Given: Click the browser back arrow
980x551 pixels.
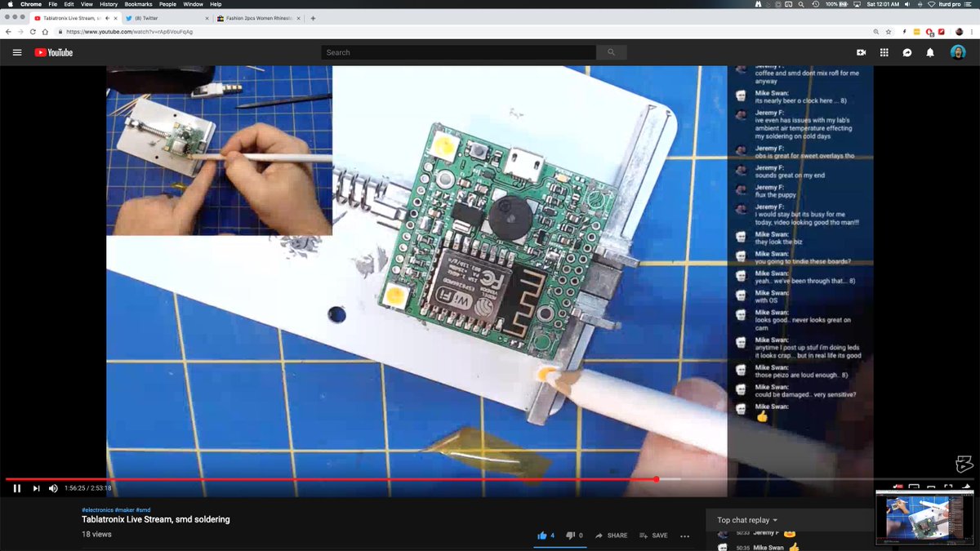Looking at the screenshot, I should (8, 32).
